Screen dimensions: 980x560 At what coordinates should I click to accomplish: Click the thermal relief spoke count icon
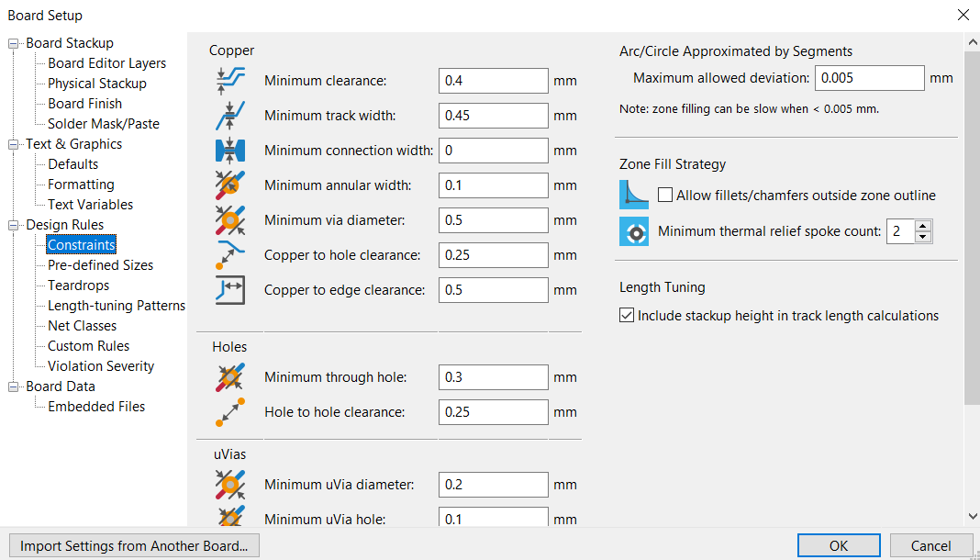(x=634, y=231)
